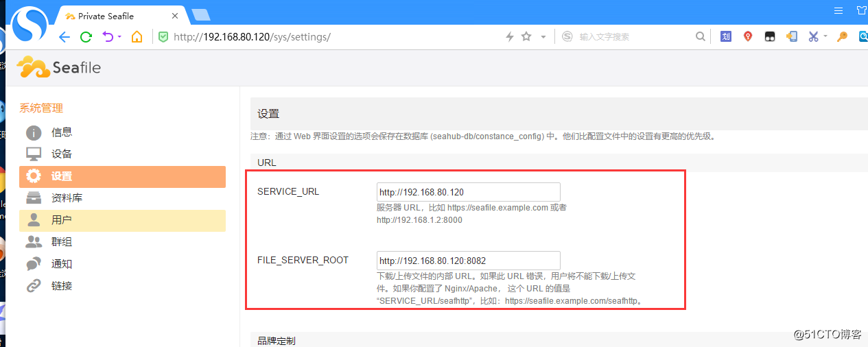This screenshot has height=347, width=868.
Task: Click the magnifier search icon
Action: click(x=701, y=37)
